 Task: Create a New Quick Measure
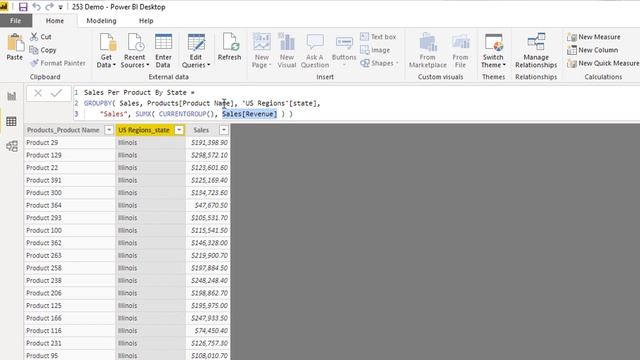coord(603,63)
